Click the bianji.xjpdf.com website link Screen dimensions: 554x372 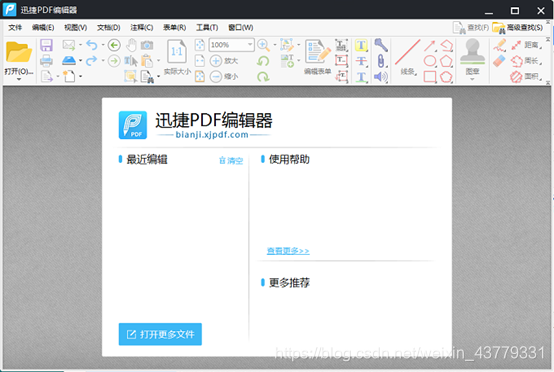(x=212, y=135)
